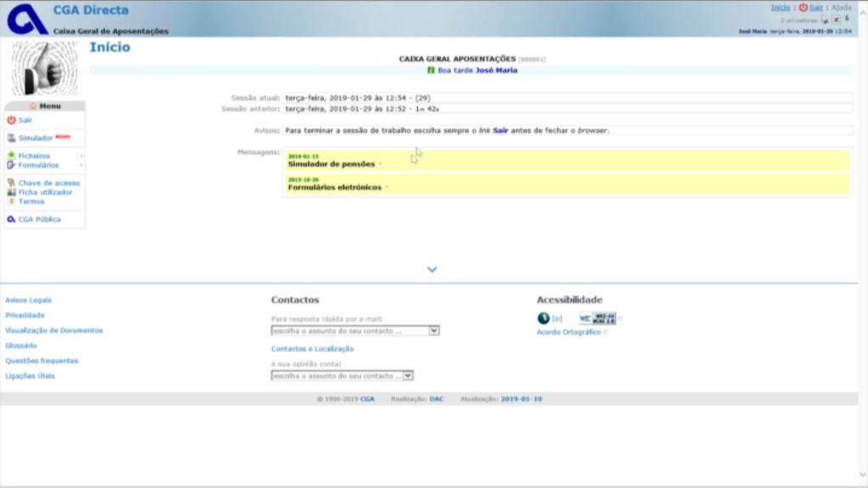
Task: Open Ficheiros using its green icon
Action: (x=11, y=155)
